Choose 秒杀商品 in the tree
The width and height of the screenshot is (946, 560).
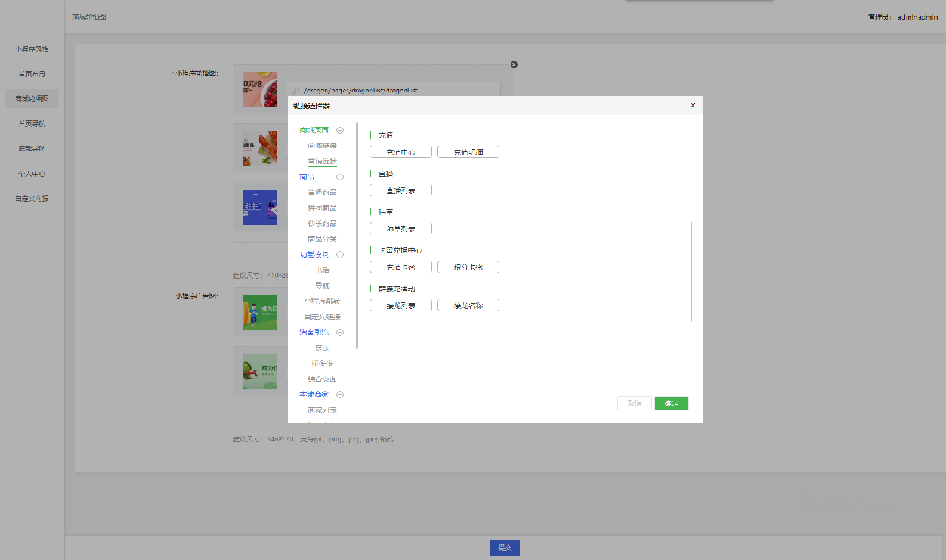click(322, 223)
